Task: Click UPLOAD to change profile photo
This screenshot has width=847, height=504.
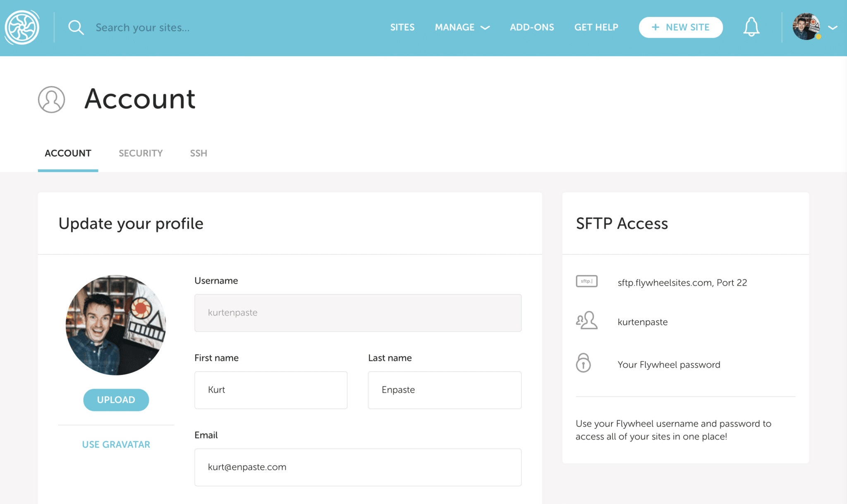Action: (116, 399)
